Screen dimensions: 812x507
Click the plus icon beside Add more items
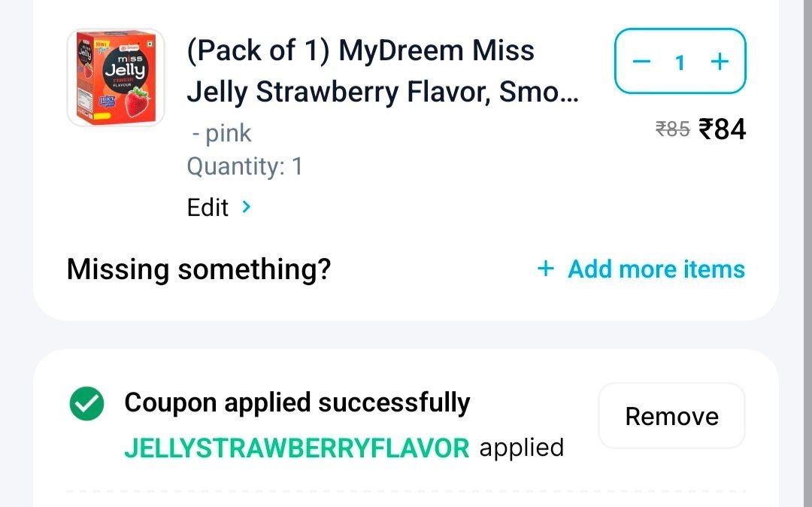pos(545,269)
